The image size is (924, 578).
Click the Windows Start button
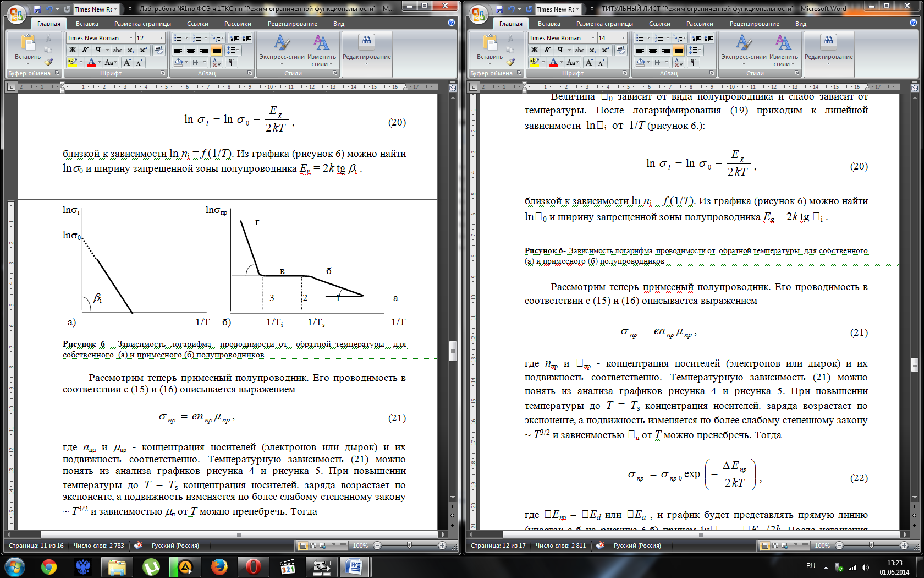click(x=14, y=566)
